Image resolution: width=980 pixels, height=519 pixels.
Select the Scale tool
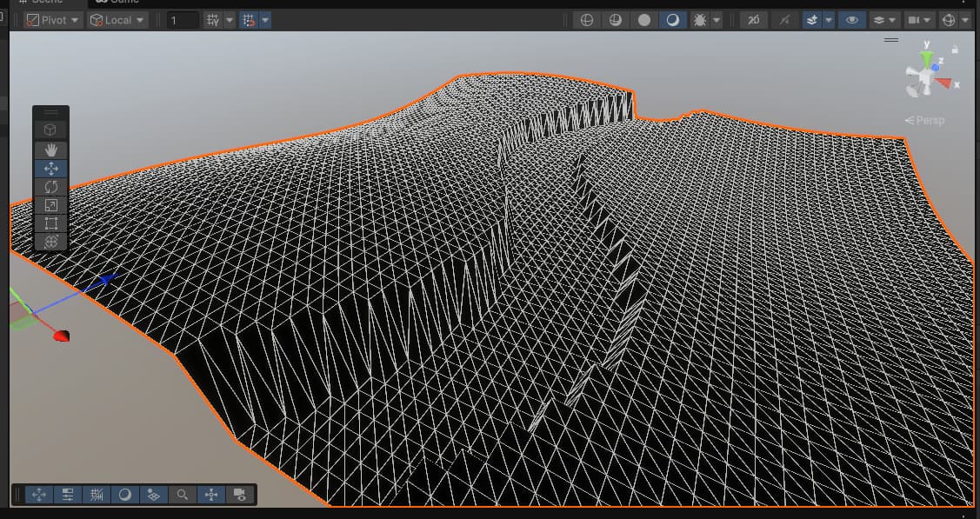(x=50, y=205)
